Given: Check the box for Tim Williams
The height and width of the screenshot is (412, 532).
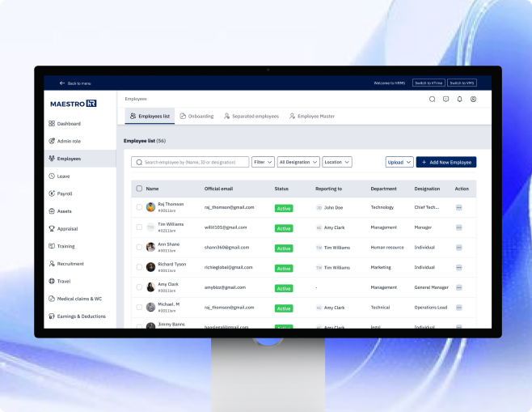Looking at the screenshot, I should point(139,227).
